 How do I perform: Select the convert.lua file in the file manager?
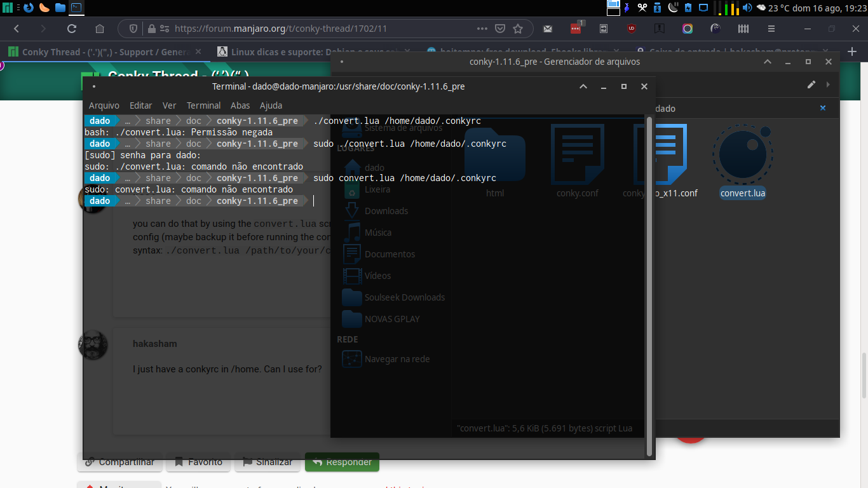click(x=743, y=161)
